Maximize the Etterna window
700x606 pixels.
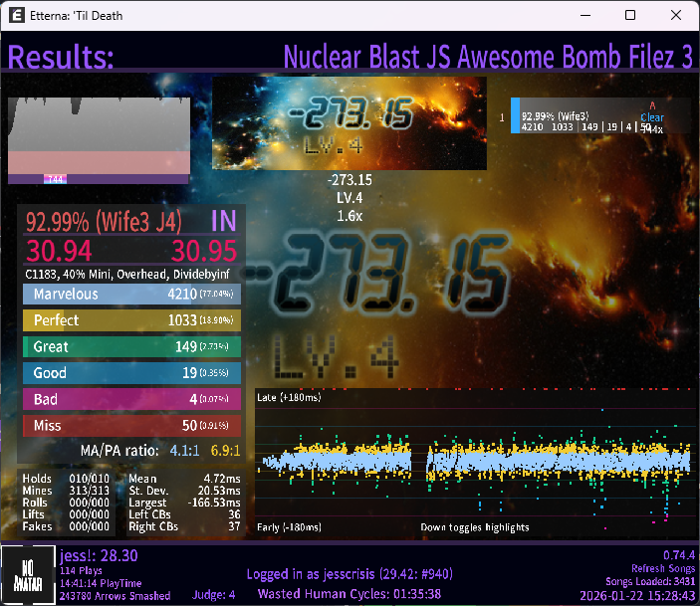click(x=629, y=16)
